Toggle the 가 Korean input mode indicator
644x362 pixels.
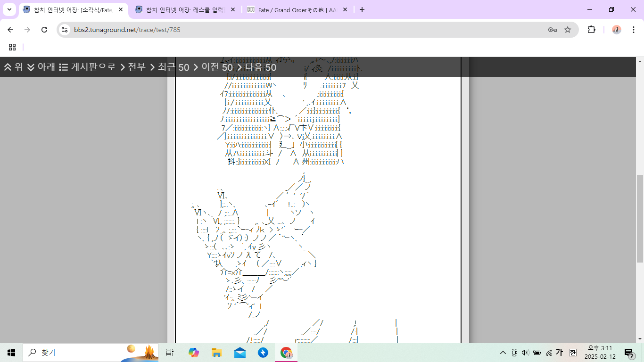coord(560,353)
